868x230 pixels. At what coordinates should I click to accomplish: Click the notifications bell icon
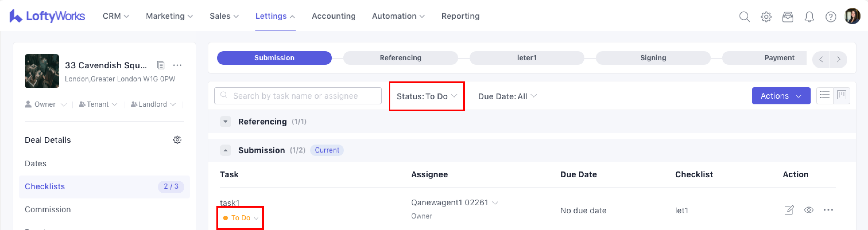tap(809, 17)
